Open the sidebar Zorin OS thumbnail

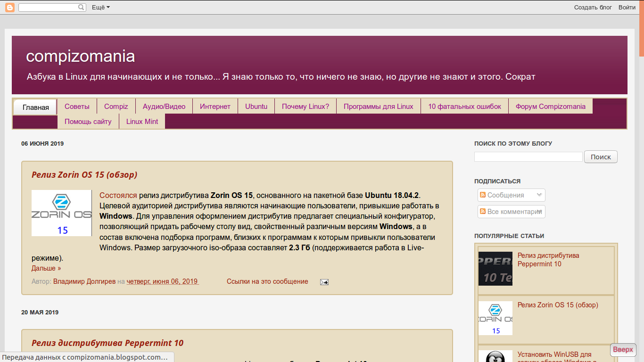click(495, 318)
